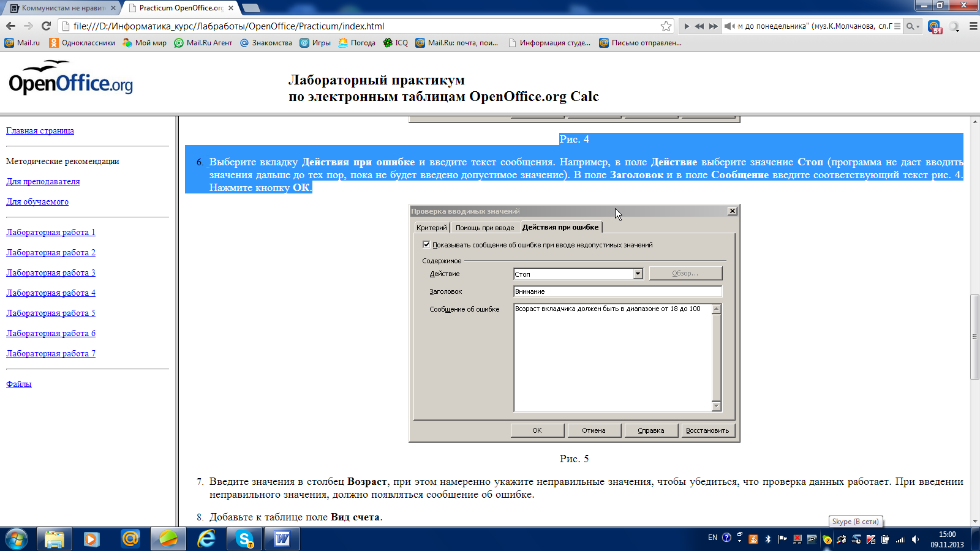Open Главная страница link
The width and height of the screenshot is (980, 551).
point(40,130)
